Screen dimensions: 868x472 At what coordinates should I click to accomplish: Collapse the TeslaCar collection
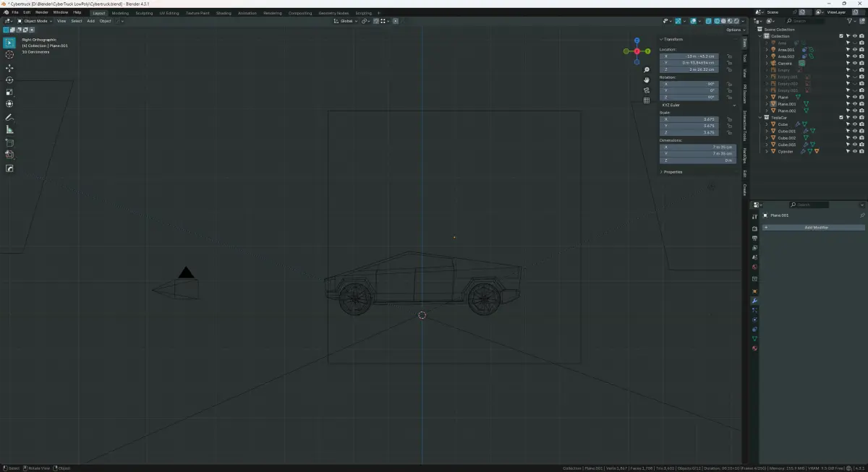[760, 117]
